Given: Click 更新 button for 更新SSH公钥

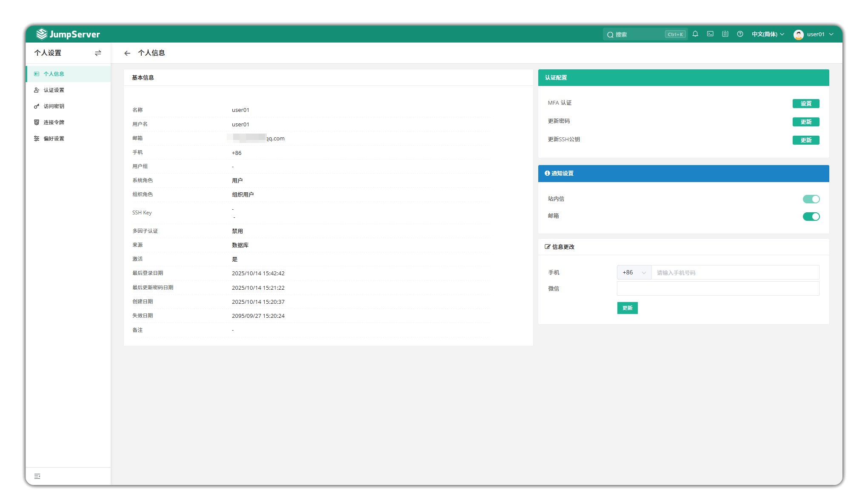Looking at the screenshot, I should pyautogui.click(x=806, y=140).
